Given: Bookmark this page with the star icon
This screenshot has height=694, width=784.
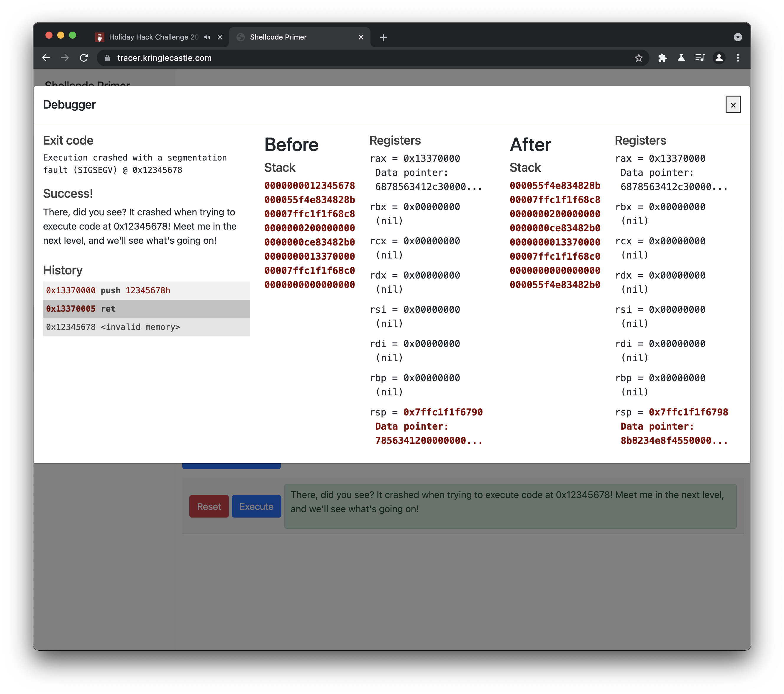Looking at the screenshot, I should coord(638,58).
